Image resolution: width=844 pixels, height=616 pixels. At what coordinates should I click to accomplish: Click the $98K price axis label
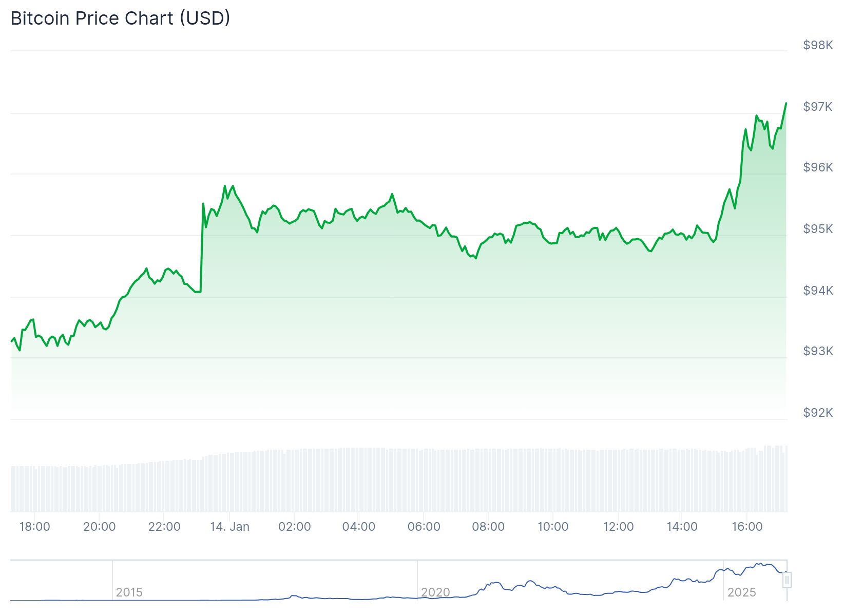[x=818, y=45]
